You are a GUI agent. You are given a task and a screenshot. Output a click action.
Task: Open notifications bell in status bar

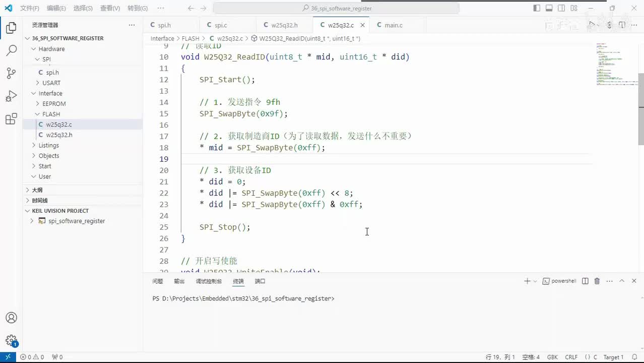(x=634, y=357)
